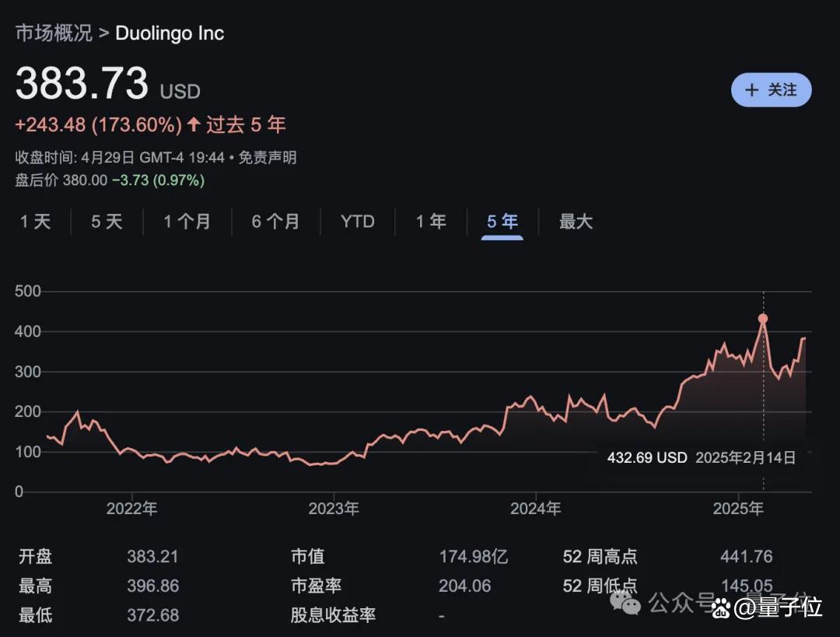Switch to the 1 个月 tab
Image resolution: width=840 pixels, height=637 pixels.
(x=187, y=221)
